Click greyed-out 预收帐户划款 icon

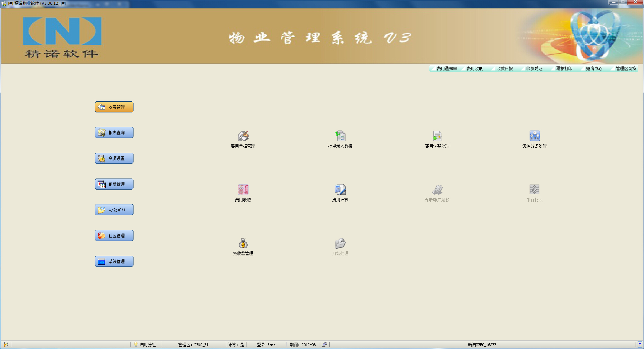coord(437,190)
